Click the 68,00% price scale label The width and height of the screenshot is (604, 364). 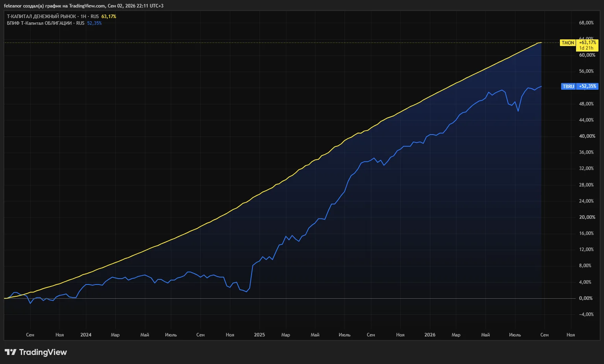[586, 23]
